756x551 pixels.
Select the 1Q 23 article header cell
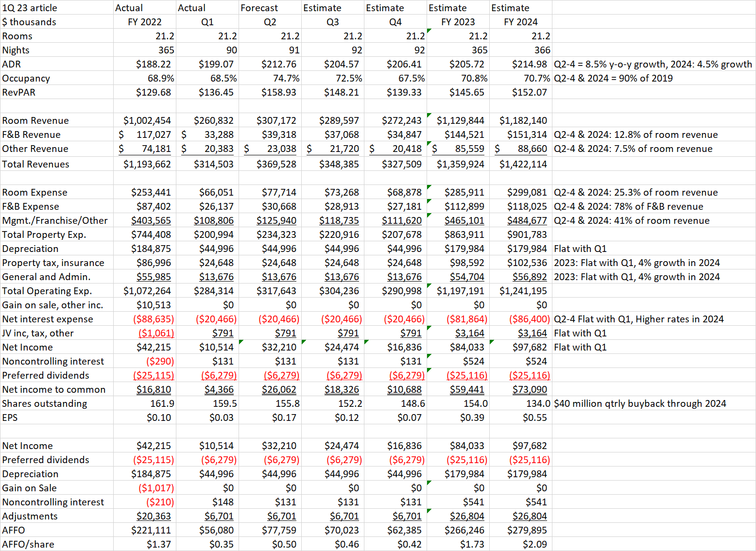pyautogui.click(x=29, y=7)
